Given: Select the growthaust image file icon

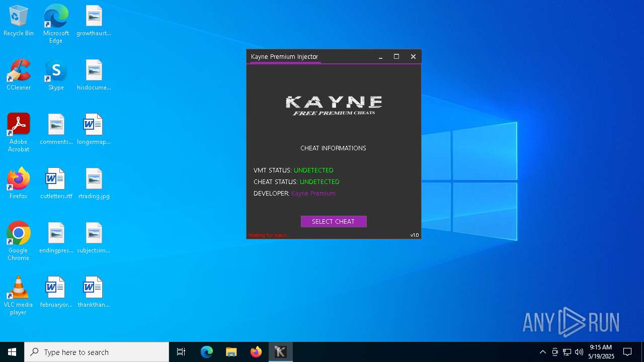Looking at the screenshot, I should pos(94,21).
